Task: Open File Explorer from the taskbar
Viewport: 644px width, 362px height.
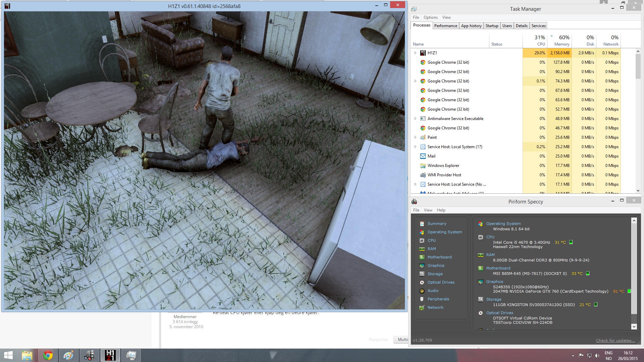Action: pos(27,355)
